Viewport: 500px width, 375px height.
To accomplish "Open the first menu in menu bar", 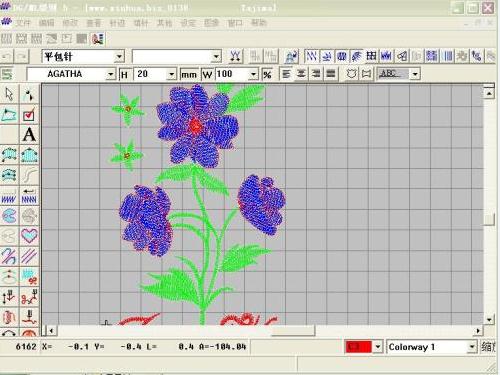I will pos(24,23).
